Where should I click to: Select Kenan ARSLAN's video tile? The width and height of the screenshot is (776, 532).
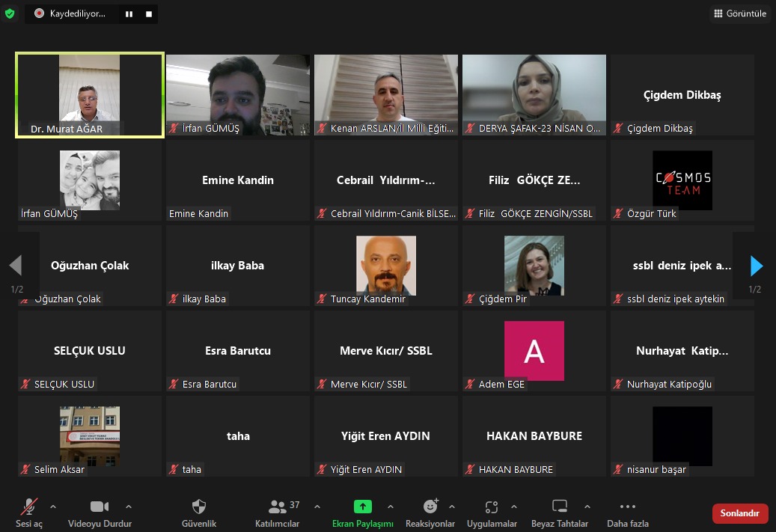386,94
